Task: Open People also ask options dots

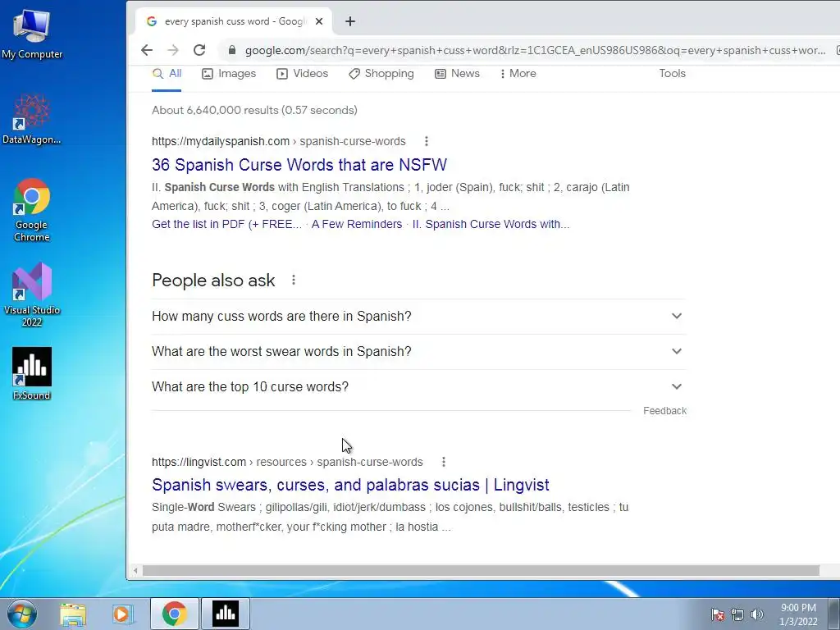Action: (294, 280)
